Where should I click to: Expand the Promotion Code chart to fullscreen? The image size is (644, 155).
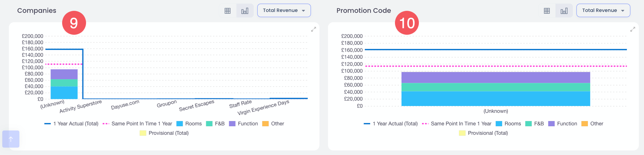[x=633, y=29]
